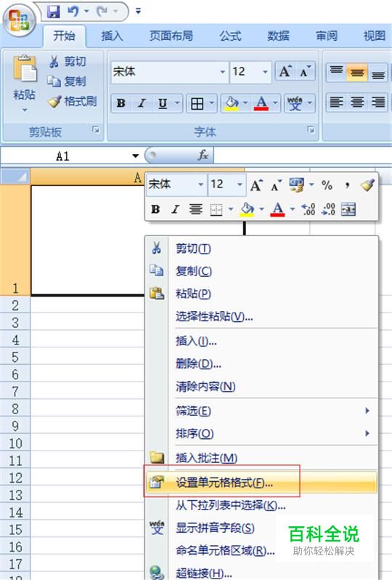This screenshot has height=580, width=392.
Task: Toggle bold in ribbon font group
Action: [121, 103]
